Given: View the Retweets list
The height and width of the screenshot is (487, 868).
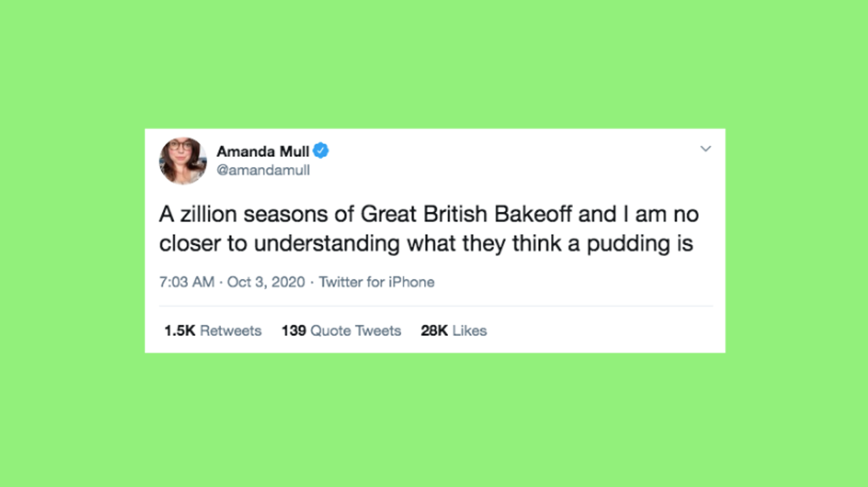Looking at the screenshot, I should pyautogui.click(x=230, y=331).
